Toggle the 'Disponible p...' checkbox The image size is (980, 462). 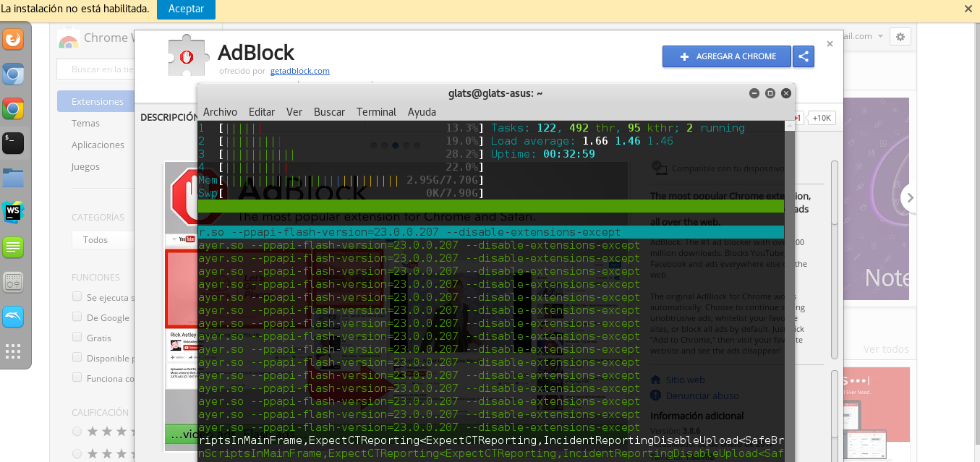click(x=77, y=358)
